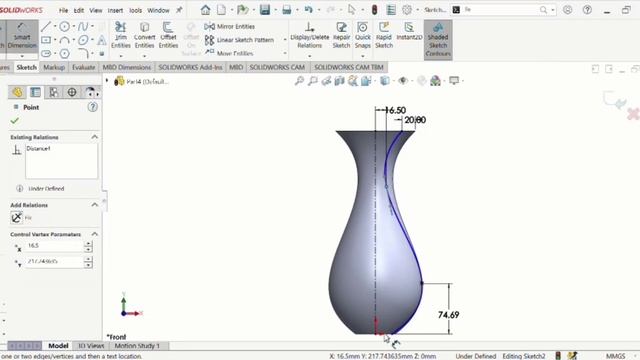Click Trim Entities tool

pyautogui.click(x=121, y=35)
